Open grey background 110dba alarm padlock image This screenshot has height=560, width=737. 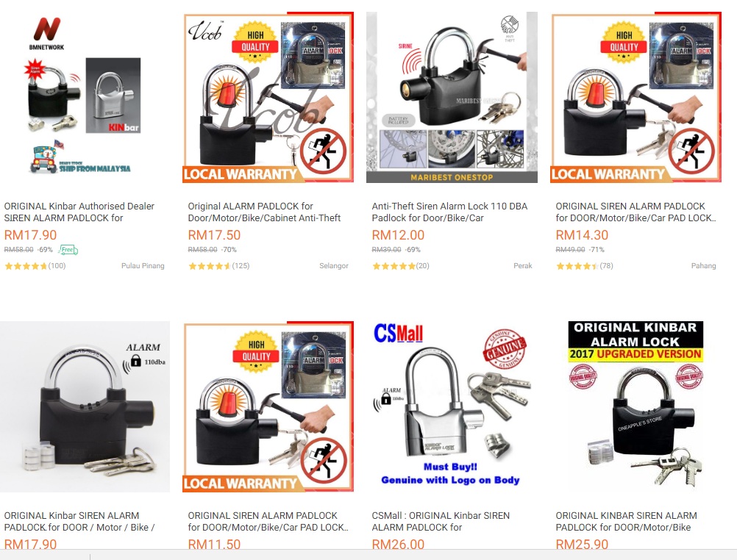click(85, 407)
